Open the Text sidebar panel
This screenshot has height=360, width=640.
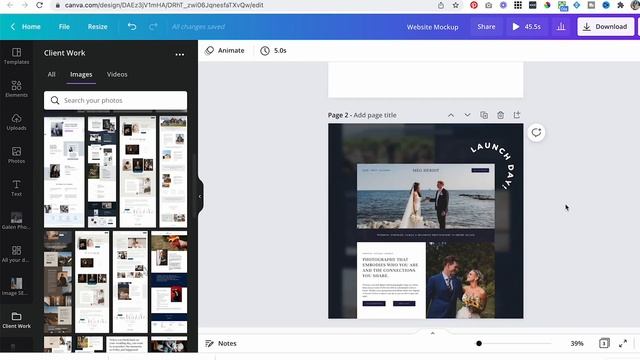click(x=16, y=188)
